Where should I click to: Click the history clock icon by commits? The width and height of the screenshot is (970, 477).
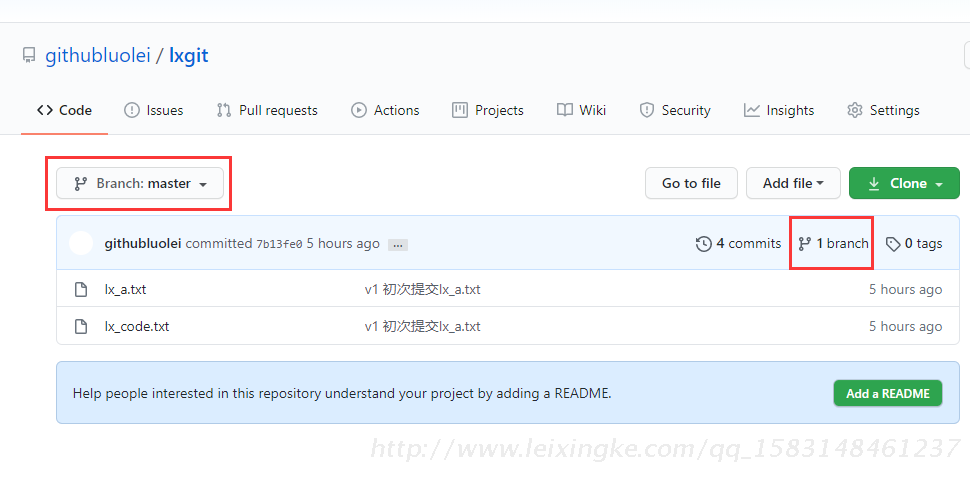point(703,244)
